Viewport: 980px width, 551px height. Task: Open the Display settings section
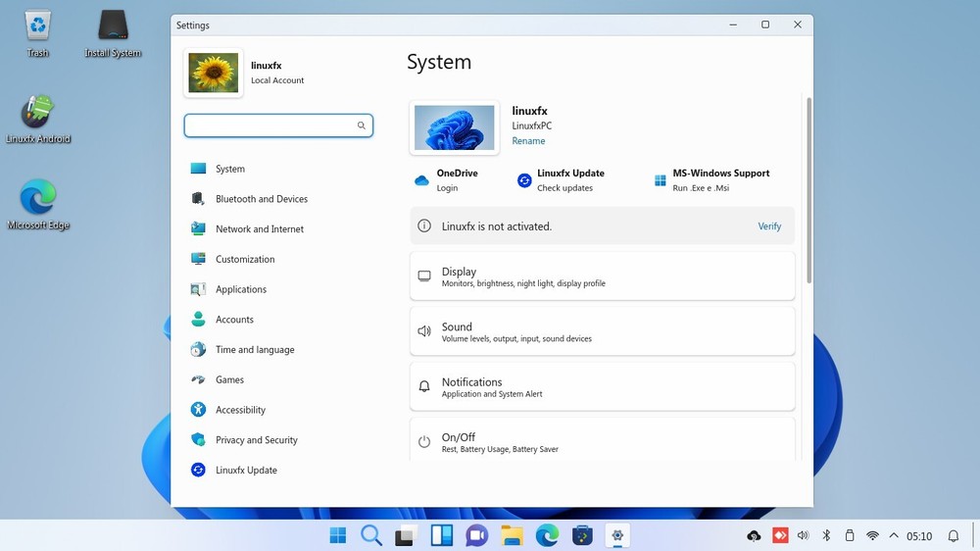coord(602,276)
